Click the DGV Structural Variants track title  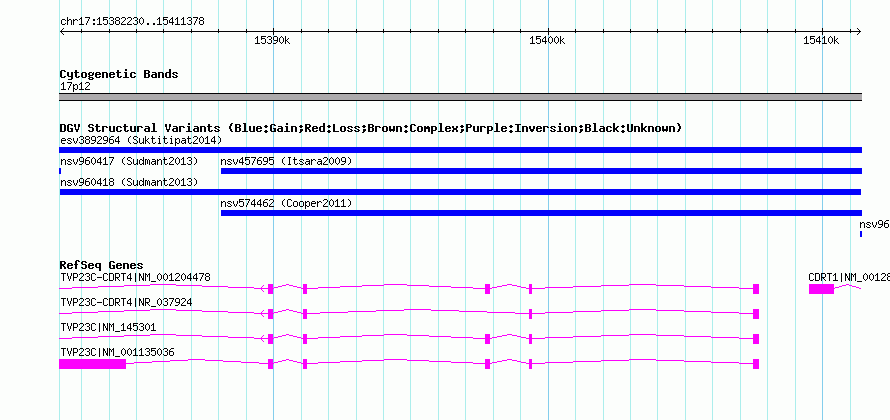pyautogui.click(x=370, y=128)
